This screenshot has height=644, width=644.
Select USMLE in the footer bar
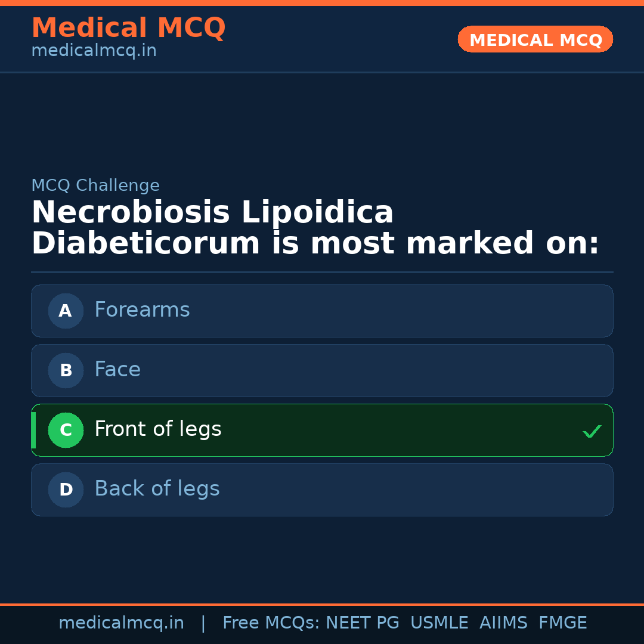pyautogui.click(x=439, y=623)
